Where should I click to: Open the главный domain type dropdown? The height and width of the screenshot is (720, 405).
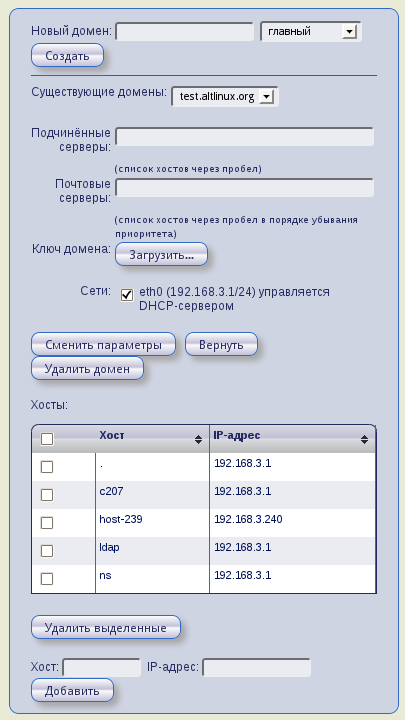pyautogui.click(x=311, y=32)
